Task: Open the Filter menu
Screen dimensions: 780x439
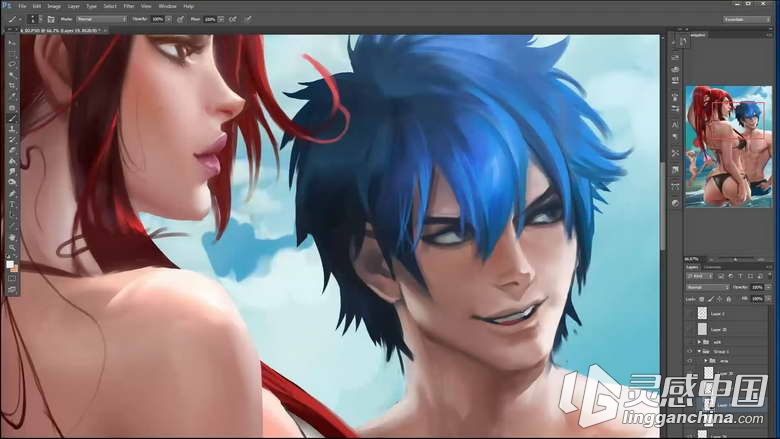Action: pos(129,6)
